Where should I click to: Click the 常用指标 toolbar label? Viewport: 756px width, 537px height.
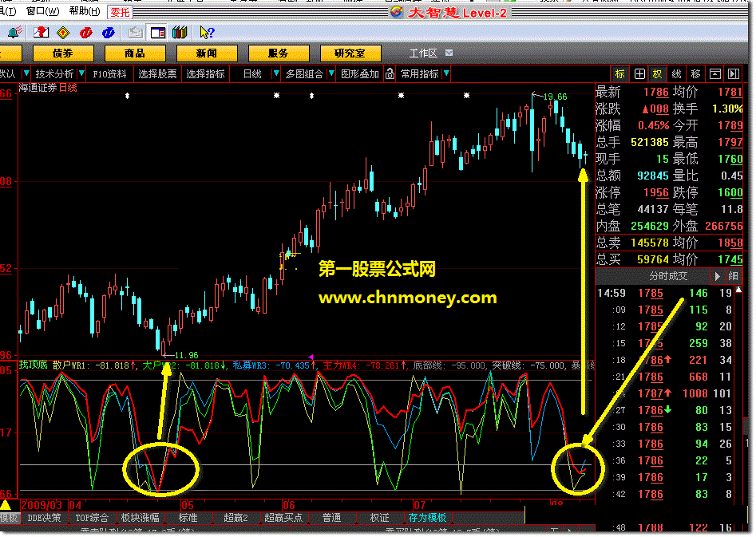tap(420, 73)
